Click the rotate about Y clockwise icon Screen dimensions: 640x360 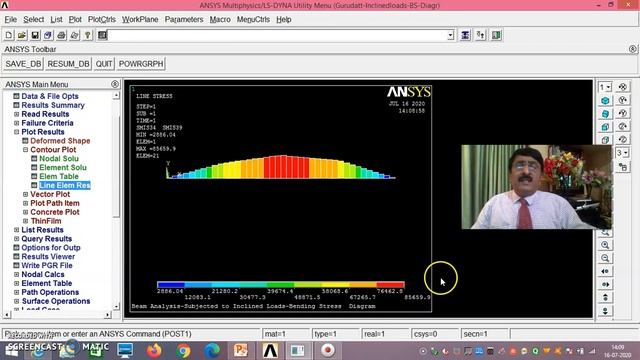click(x=623, y=100)
